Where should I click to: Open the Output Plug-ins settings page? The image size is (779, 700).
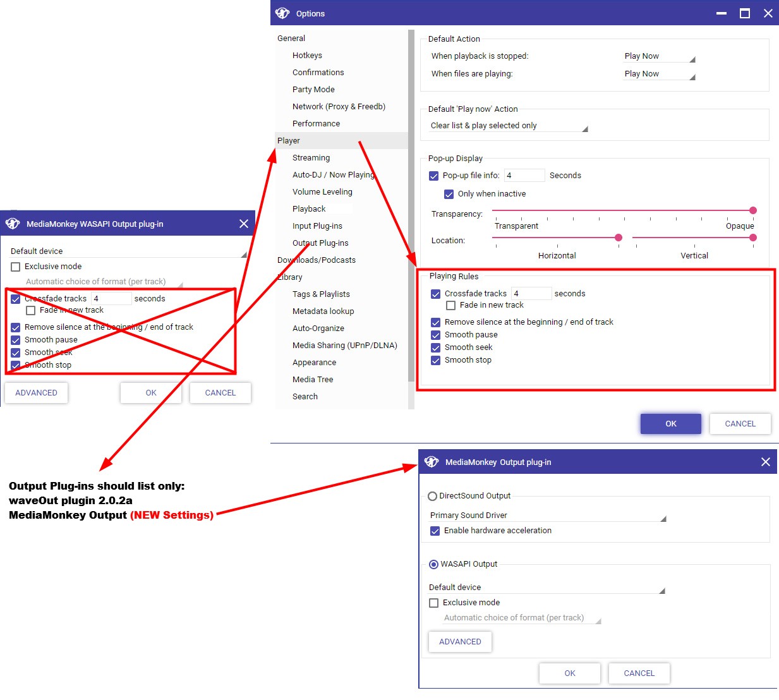click(x=320, y=243)
